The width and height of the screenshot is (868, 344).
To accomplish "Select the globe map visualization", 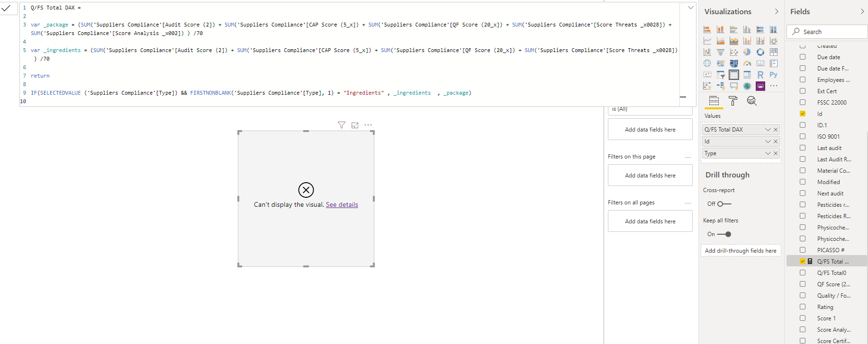I will tap(707, 63).
